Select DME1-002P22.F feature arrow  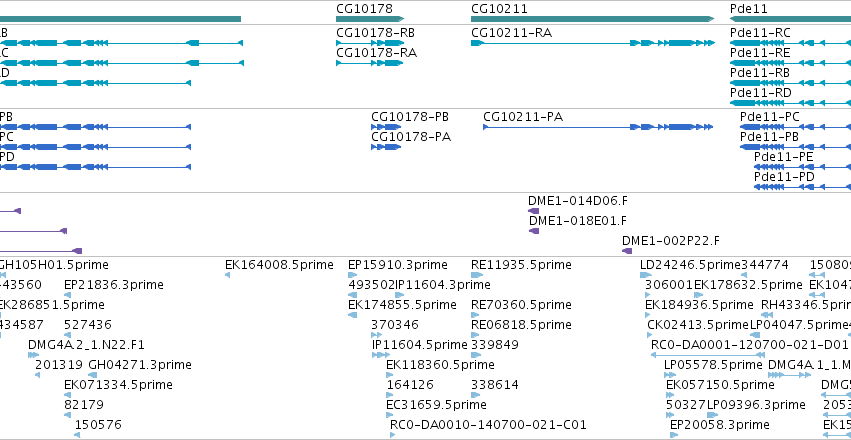click(627, 251)
